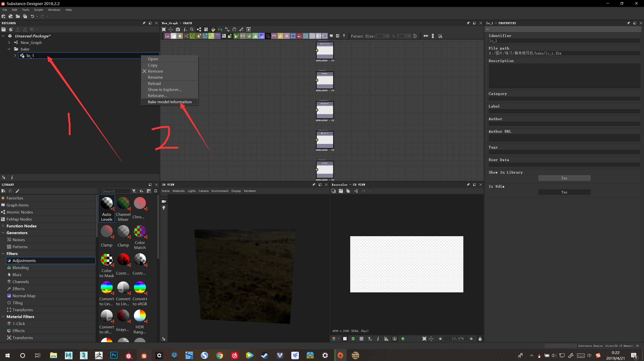Select the gradient background swatch in the 2D view bar
644x361 pixels.
coord(353,339)
